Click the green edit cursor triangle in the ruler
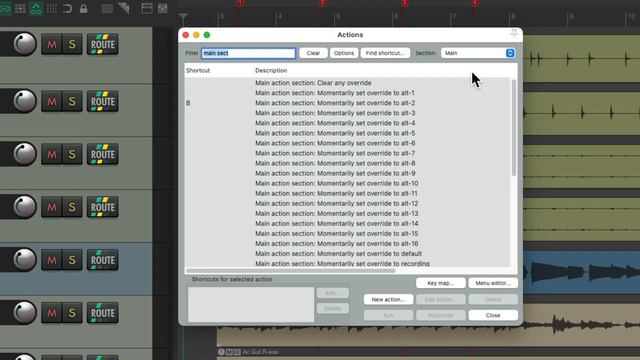Image resolution: width=640 pixels, height=360 pixels. (x=183, y=17)
